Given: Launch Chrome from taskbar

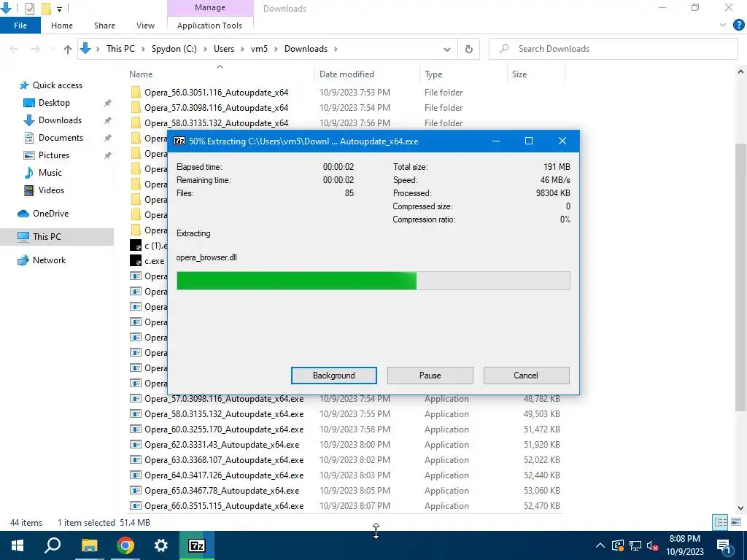Looking at the screenshot, I should point(125,545).
